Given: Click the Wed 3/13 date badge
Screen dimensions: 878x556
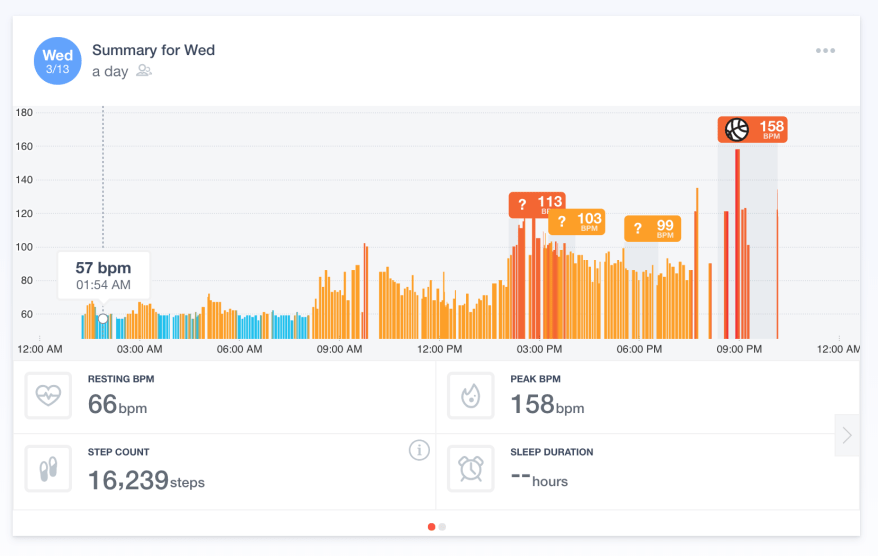Looking at the screenshot, I should coord(57,61).
